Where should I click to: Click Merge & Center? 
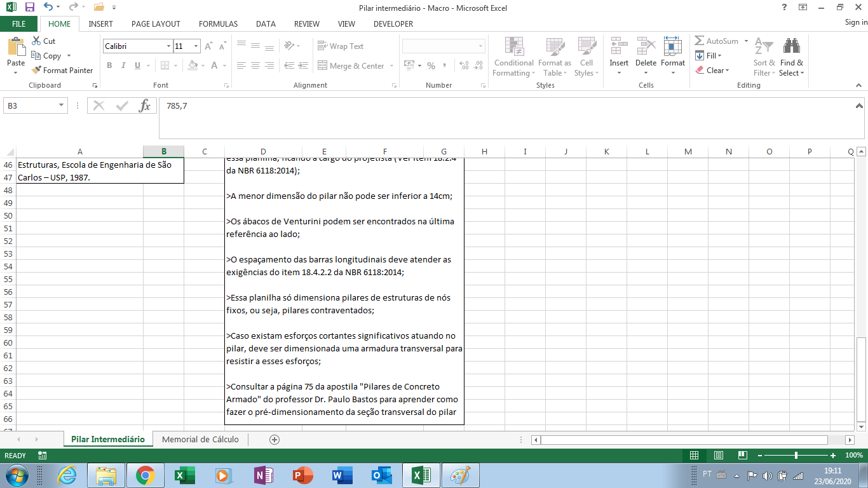coord(351,66)
